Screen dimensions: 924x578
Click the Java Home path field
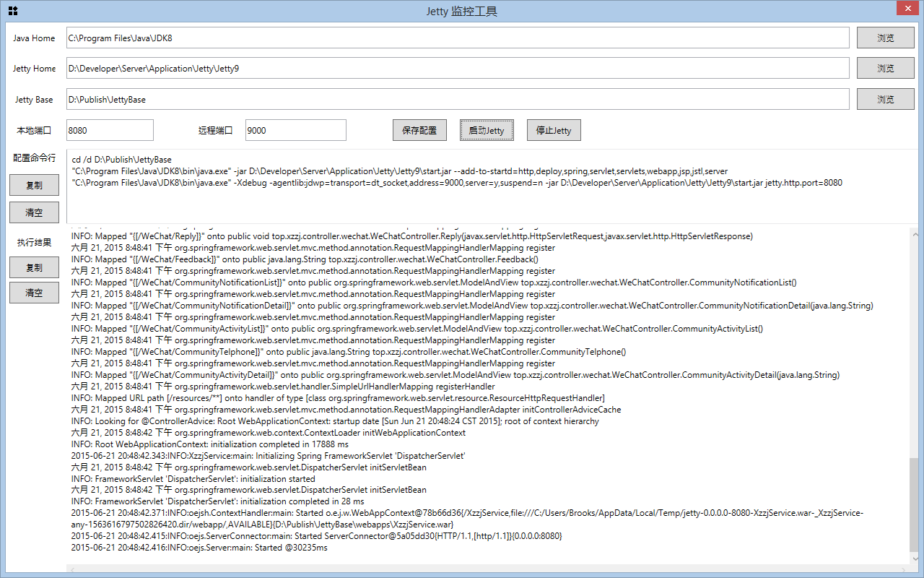click(458, 38)
